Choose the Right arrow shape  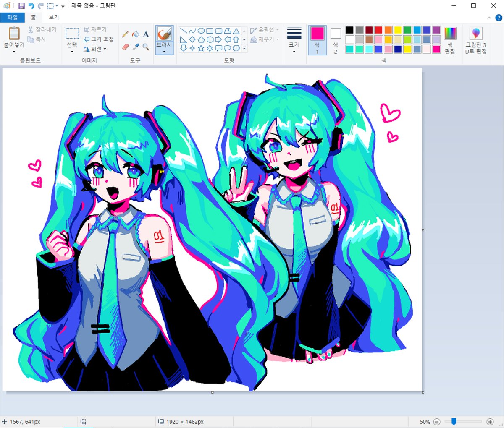[x=218, y=39]
